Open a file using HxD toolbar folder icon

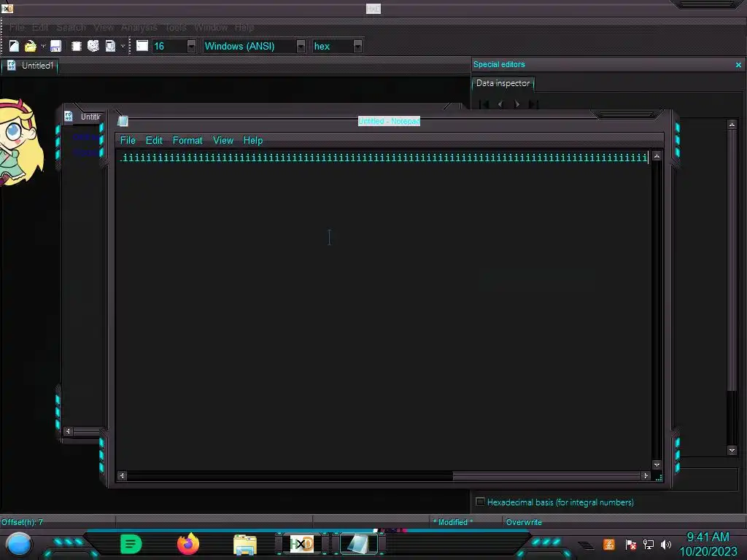click(x=31, y=46)
